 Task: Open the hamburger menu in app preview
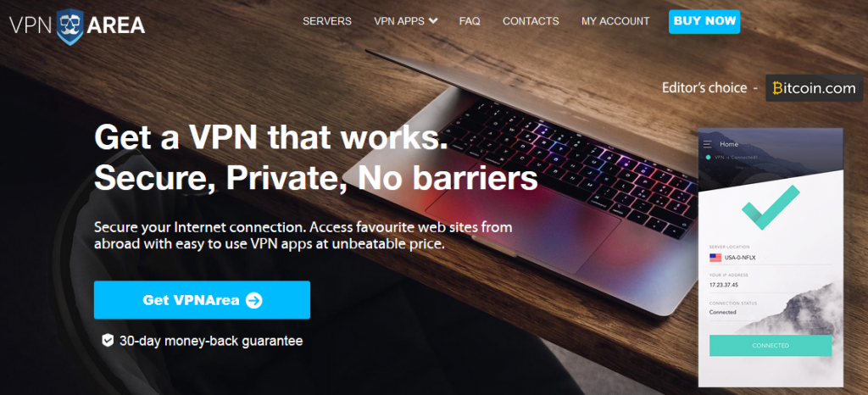pyautogui.click(x=707, y=144)
